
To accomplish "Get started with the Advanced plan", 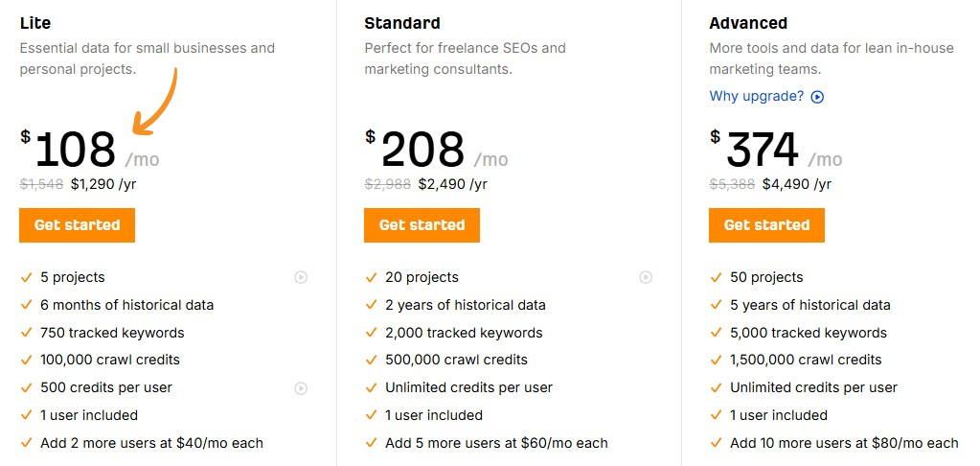I will coord(766,225).
